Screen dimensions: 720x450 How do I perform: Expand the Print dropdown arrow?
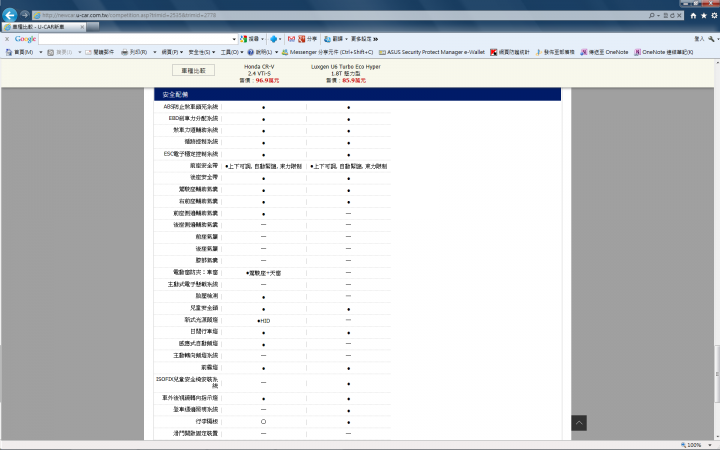(155, 52)
